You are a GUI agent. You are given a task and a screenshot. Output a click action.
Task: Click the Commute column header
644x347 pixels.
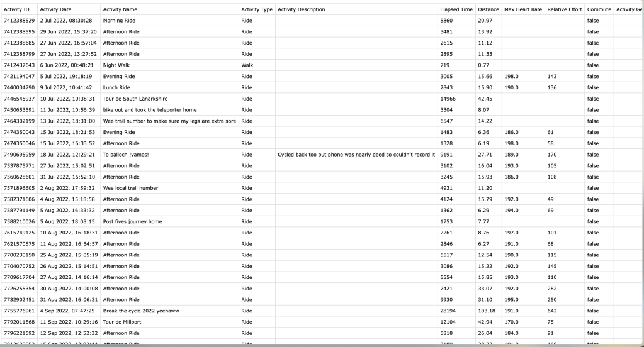click(x=599, y=9)
